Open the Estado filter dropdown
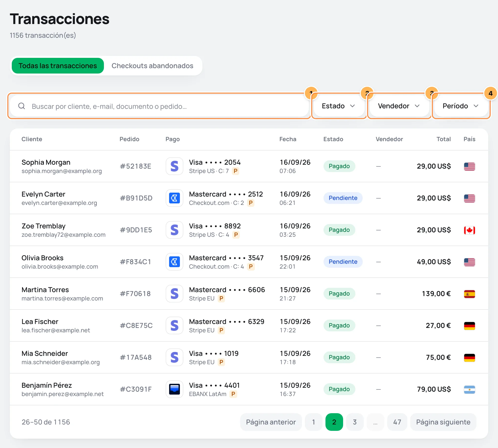Screen dimensions: 498x448 339,106
